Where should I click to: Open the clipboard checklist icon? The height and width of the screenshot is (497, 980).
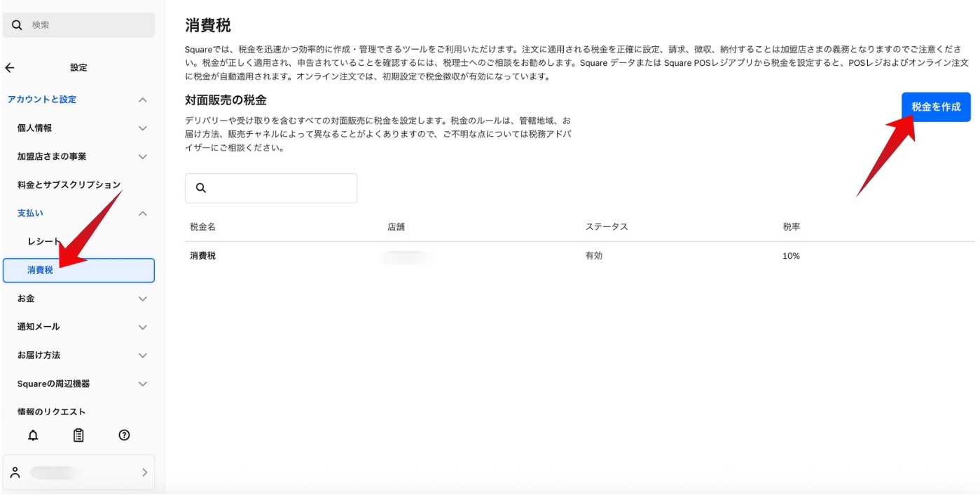point(78,435)
